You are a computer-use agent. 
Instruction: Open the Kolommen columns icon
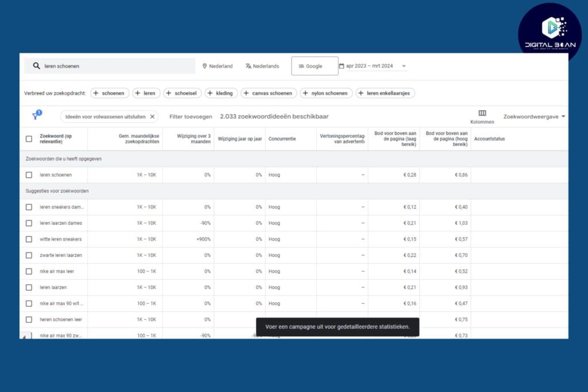[x=482, y=114]
